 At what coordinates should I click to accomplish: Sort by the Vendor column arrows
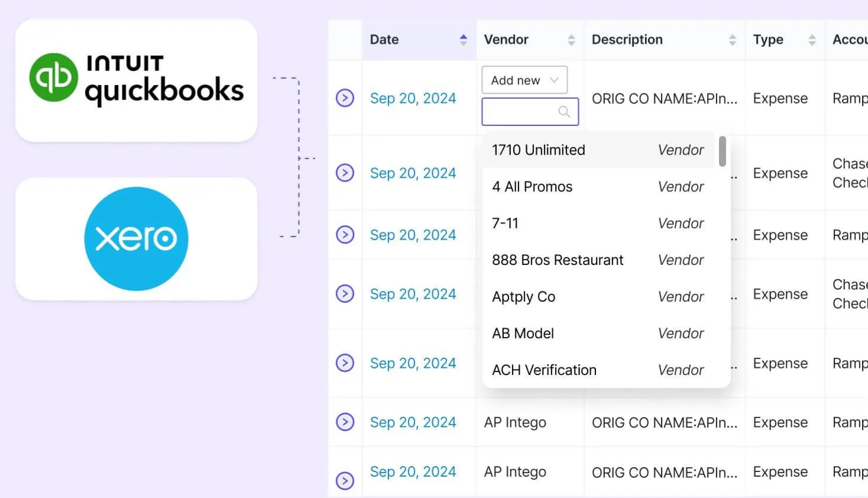tap(571, 40)
